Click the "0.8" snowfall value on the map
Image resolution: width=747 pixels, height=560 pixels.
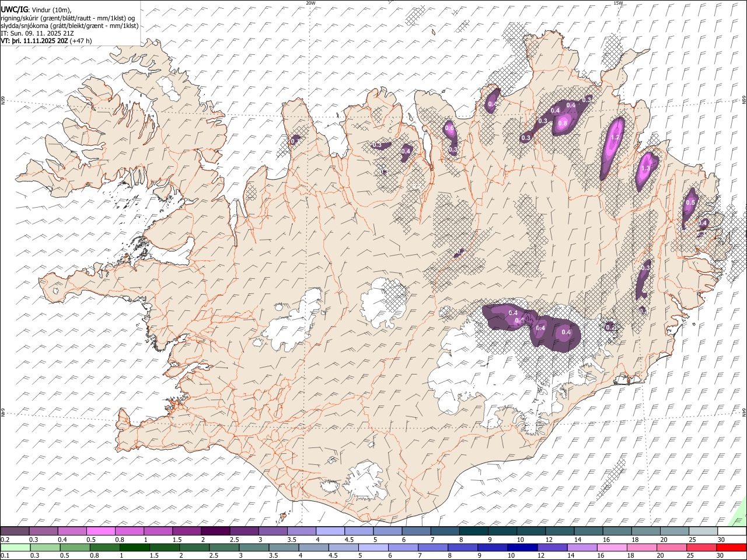click(563, 123)
